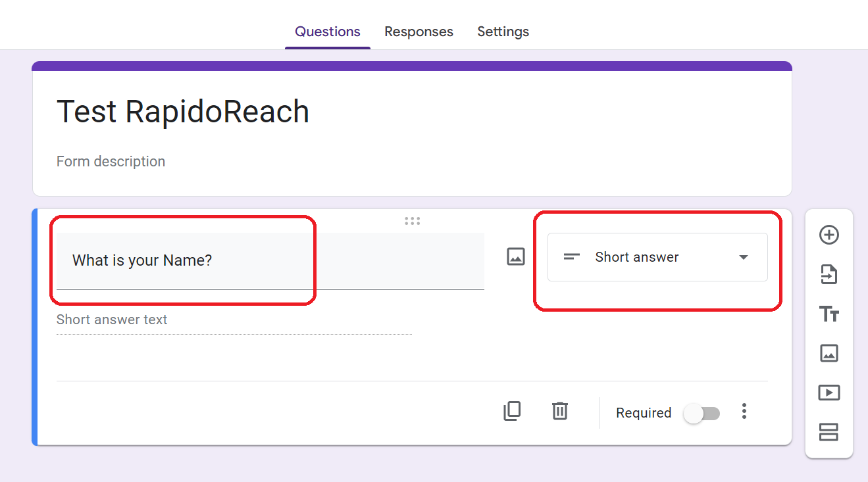Open the Settings tab
The image size is (868, 482).
point(503,32)
